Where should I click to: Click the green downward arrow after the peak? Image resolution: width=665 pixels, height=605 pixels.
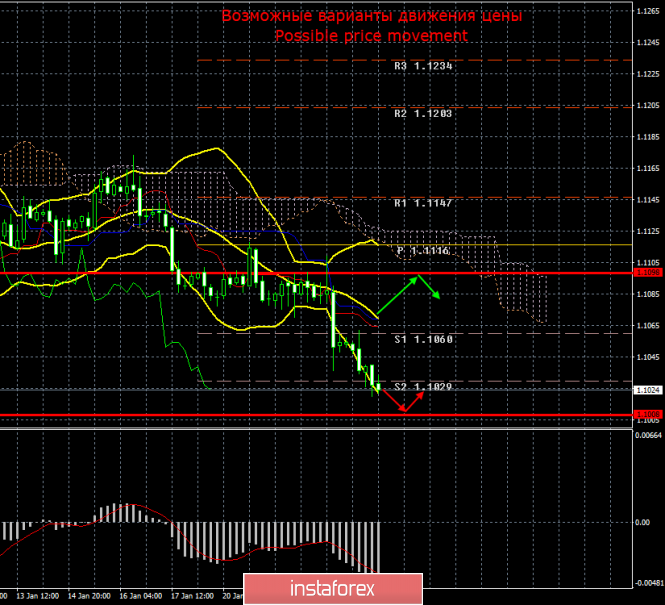(430, 288)
